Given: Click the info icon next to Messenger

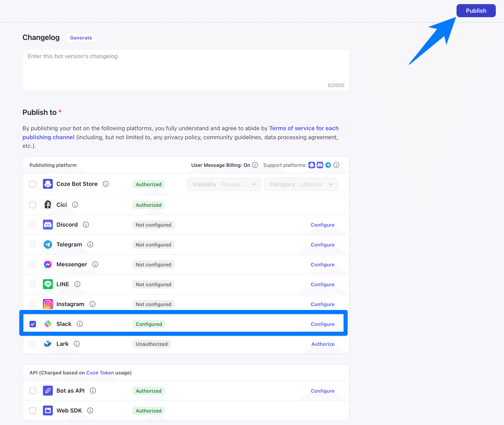Looking at the screenshot, I should 95,264.
